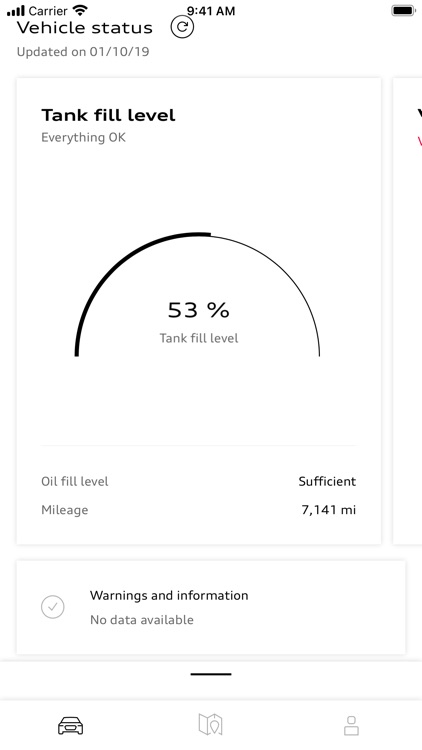Tap the No data available text
The image size is (422, 750).
pyautogui.click(x=142, y=620)
